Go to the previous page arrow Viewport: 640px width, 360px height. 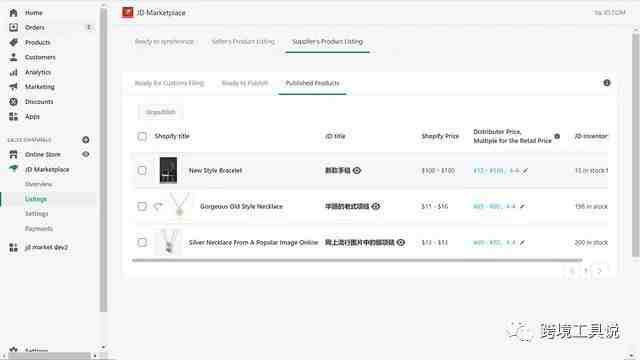(x=572, y=271)
